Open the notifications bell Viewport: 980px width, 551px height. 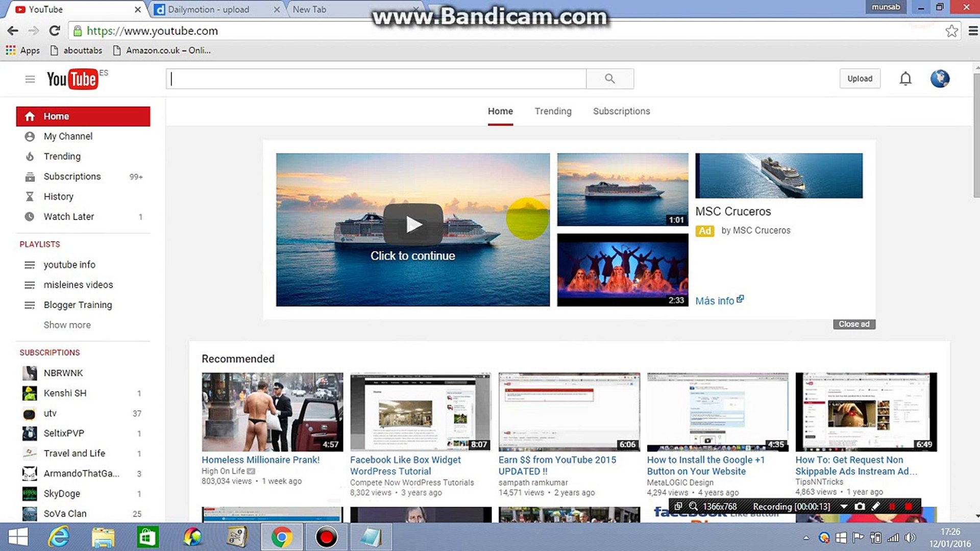pos(905,79)
